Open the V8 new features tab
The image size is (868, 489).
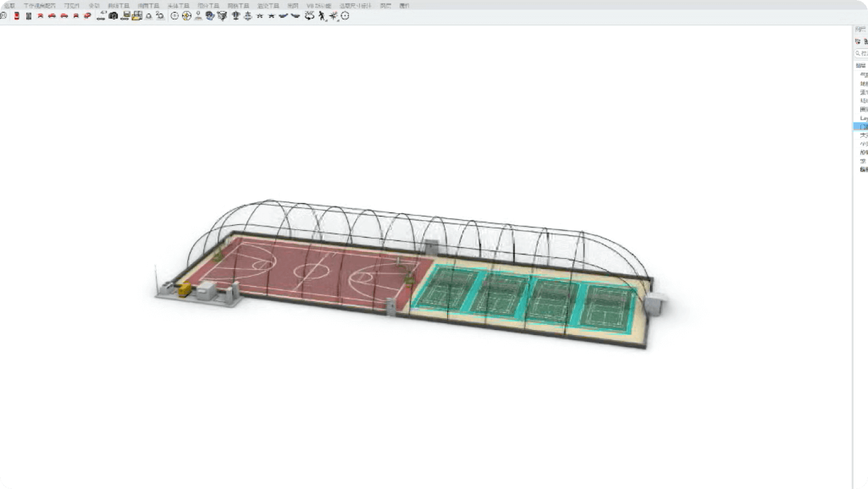319,6
